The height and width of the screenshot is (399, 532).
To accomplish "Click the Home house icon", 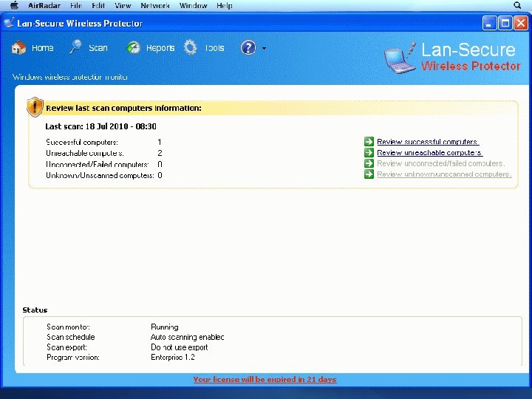I will tap(18, 48).
